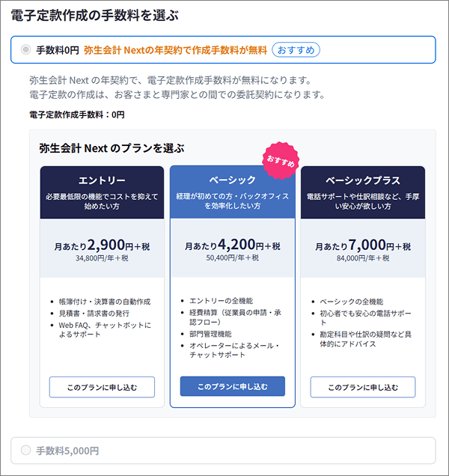Click 初心者でも安心の電話サポート feature item

[367, 315]
